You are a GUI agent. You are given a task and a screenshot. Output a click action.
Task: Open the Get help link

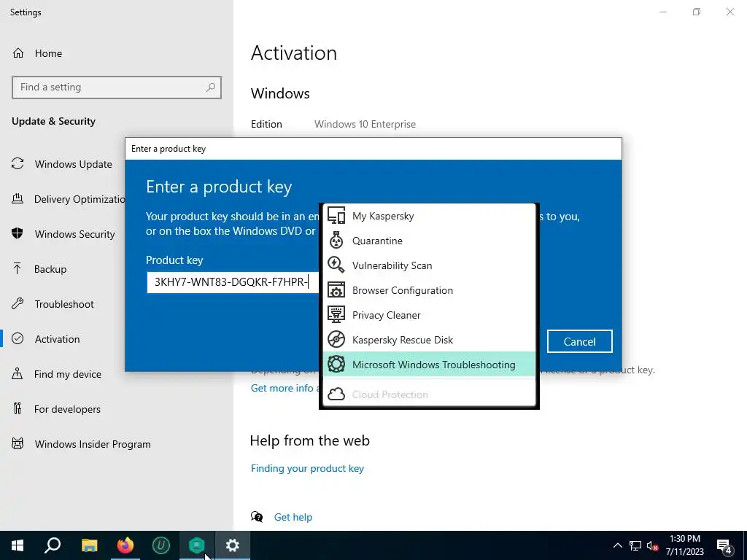coord(293,517)
